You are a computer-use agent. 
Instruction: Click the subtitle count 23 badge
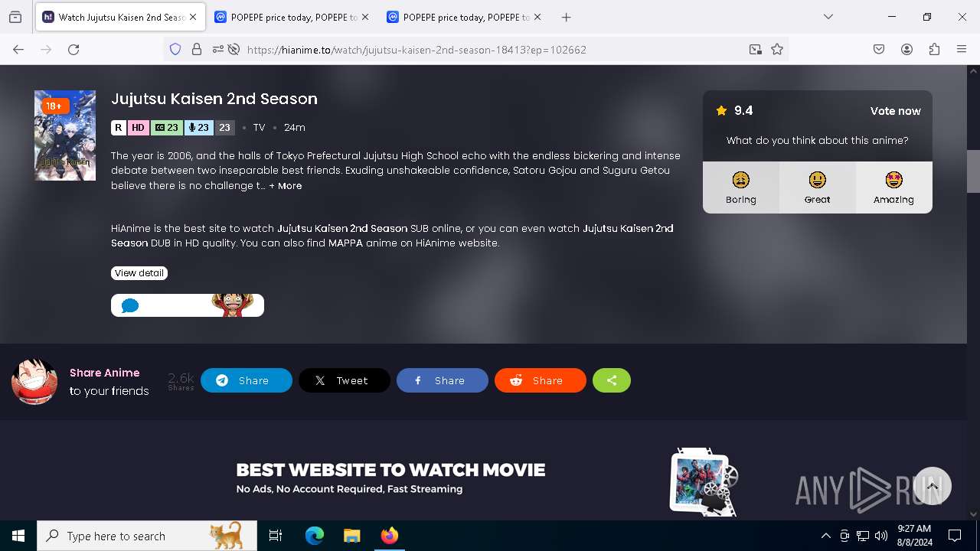pos(165,128)
